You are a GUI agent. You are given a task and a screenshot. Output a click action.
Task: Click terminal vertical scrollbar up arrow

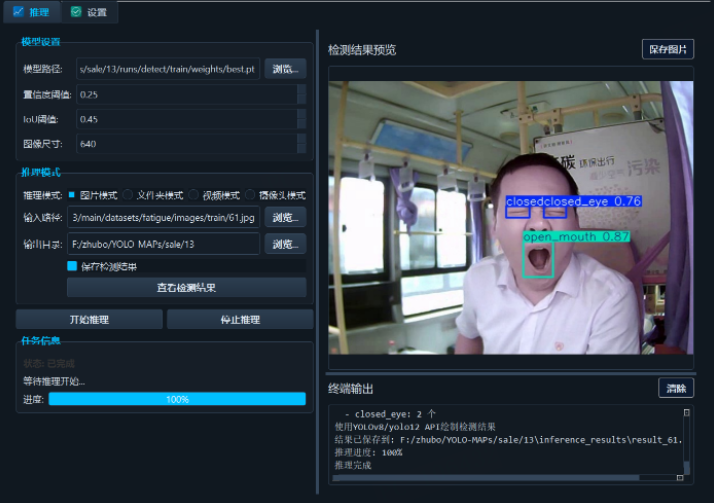[x=687, y=412]
